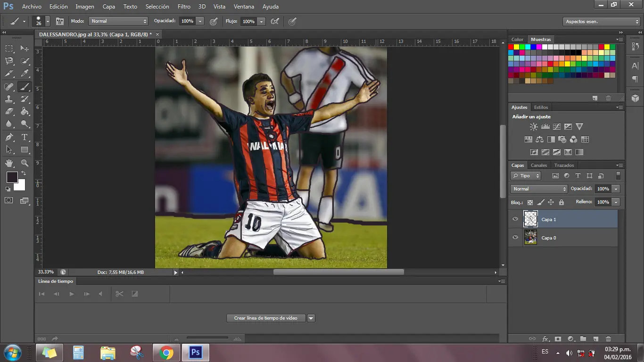Switch to the Canales tab

pyautogui.click(x=538, y=165)
